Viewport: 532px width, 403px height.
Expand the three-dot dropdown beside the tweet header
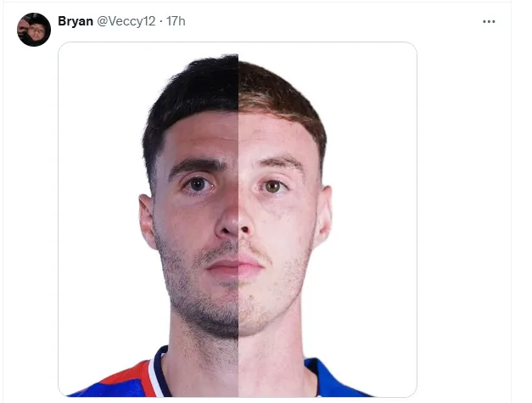[x=489, y=21]
